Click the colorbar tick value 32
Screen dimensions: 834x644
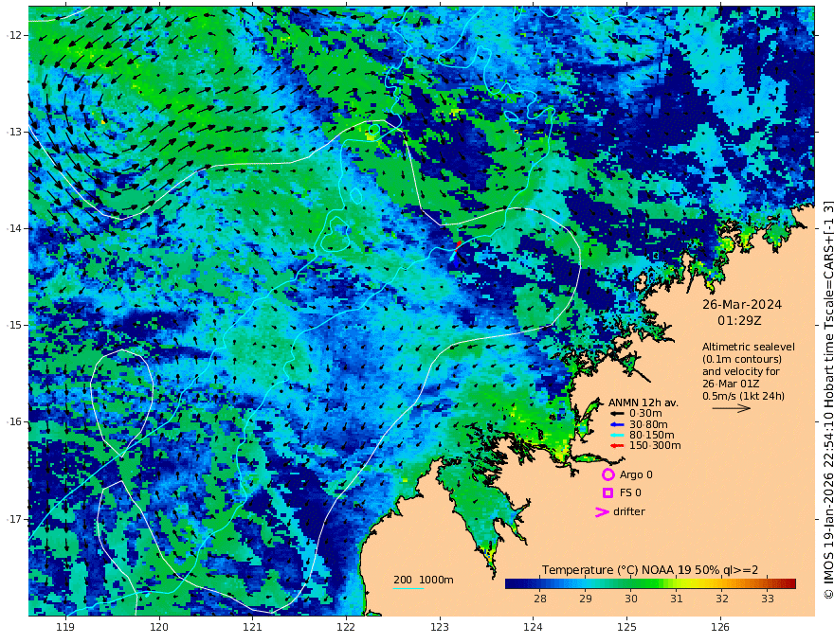722,599
